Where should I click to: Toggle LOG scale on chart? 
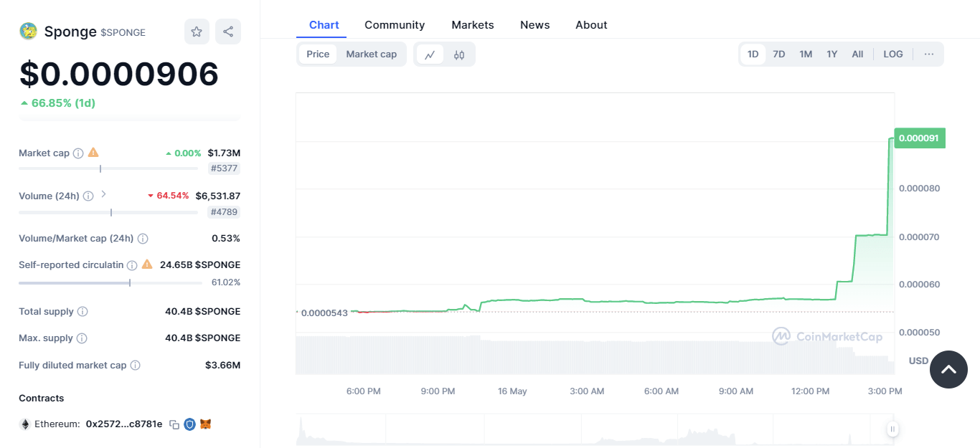(x=893, y=54)
